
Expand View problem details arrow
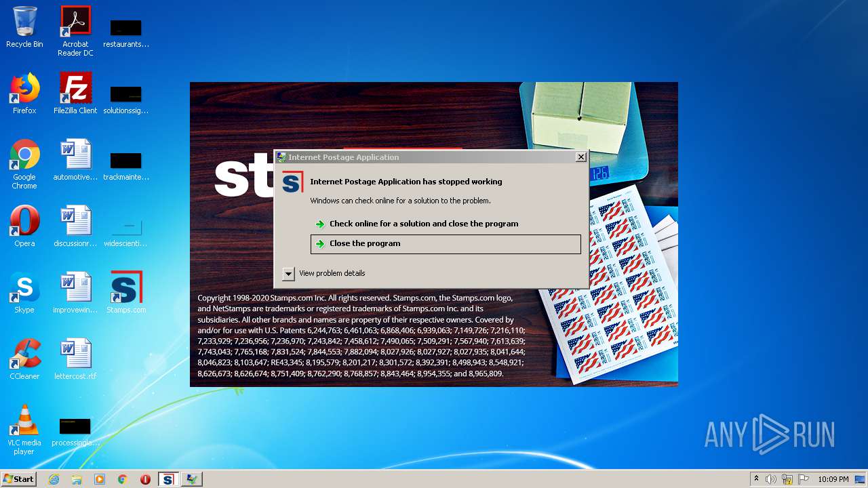(x=288, y=273)
